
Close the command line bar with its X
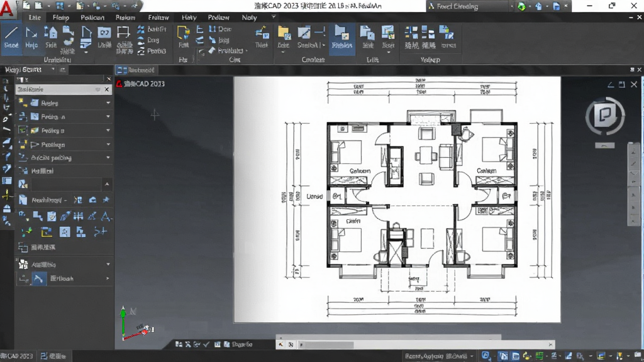coord(550,345)
